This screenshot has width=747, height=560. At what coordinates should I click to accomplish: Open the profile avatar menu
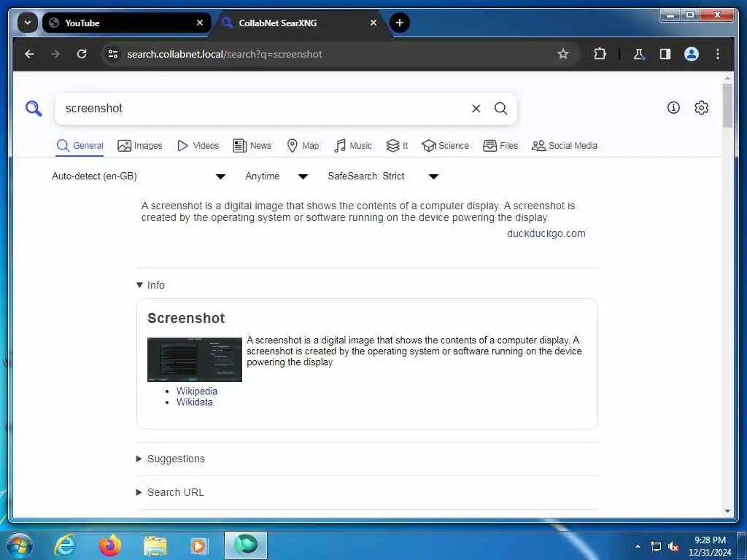coord(692,54)
